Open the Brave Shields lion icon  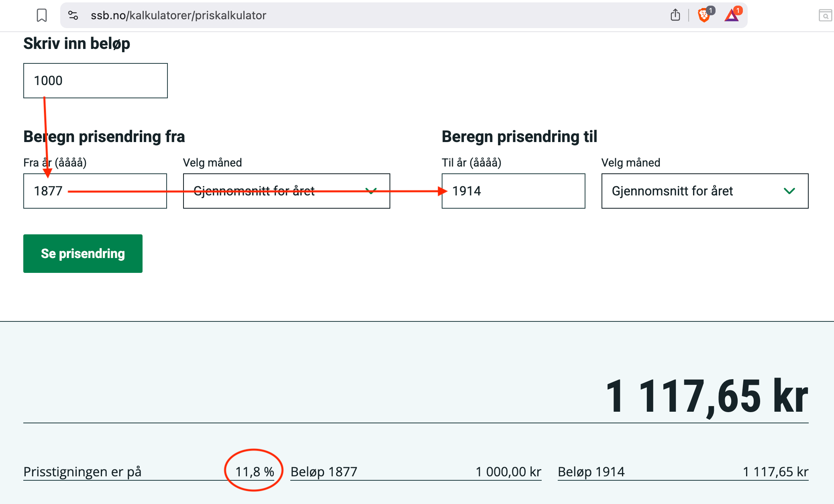click(704, 15)
